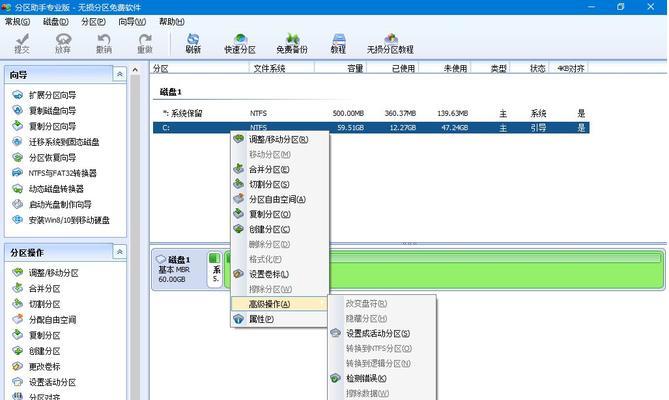Open the 帮助(H) menu
Viewport: 669px width, 400px height.
[172, 21]
